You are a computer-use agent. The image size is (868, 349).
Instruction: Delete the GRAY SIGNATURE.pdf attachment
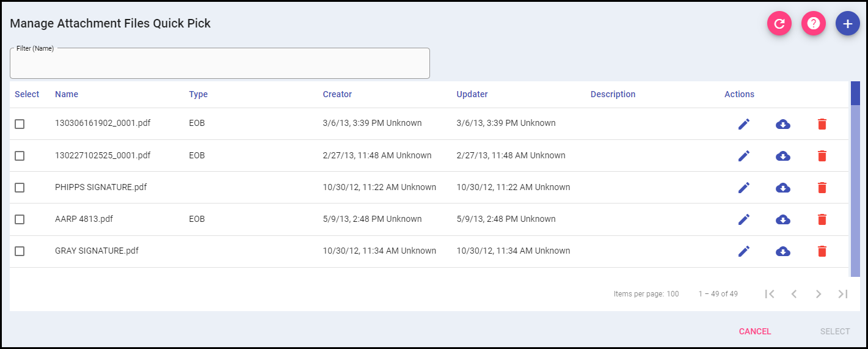822,251
